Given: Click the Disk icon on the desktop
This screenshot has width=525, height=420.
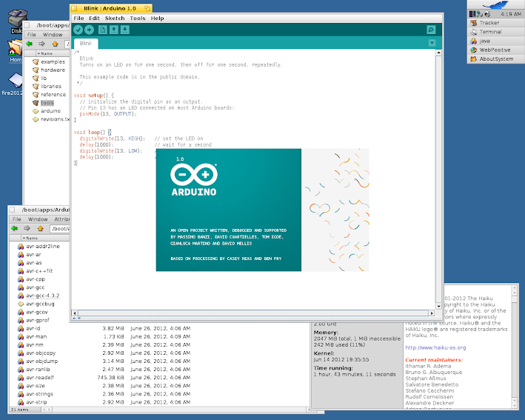Looking at the screenshot, I should 17,21.
